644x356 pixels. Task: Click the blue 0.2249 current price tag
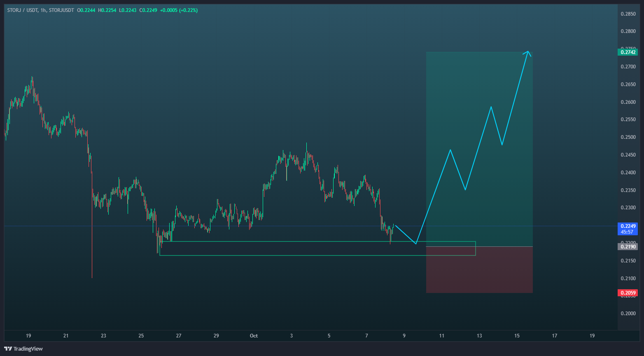tap(628, 226)
